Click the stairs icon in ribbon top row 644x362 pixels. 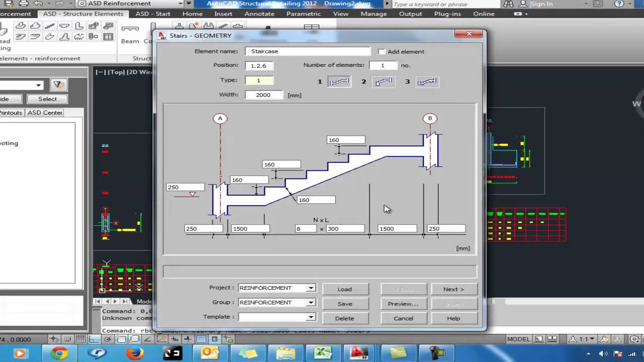50,25
